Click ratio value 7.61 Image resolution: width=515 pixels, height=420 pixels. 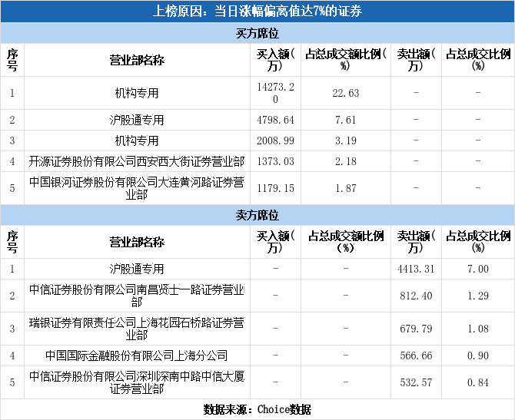pos(346,120)
